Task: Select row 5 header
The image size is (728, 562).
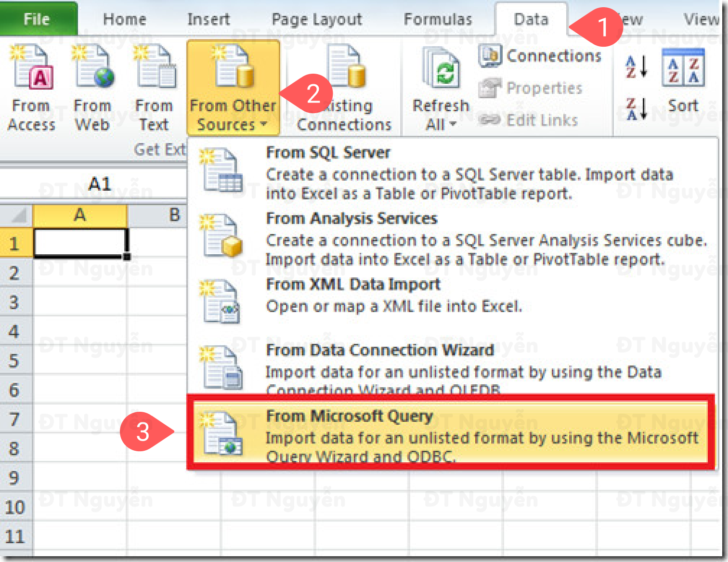Action: pyautogui.click(x=15, y=360)
